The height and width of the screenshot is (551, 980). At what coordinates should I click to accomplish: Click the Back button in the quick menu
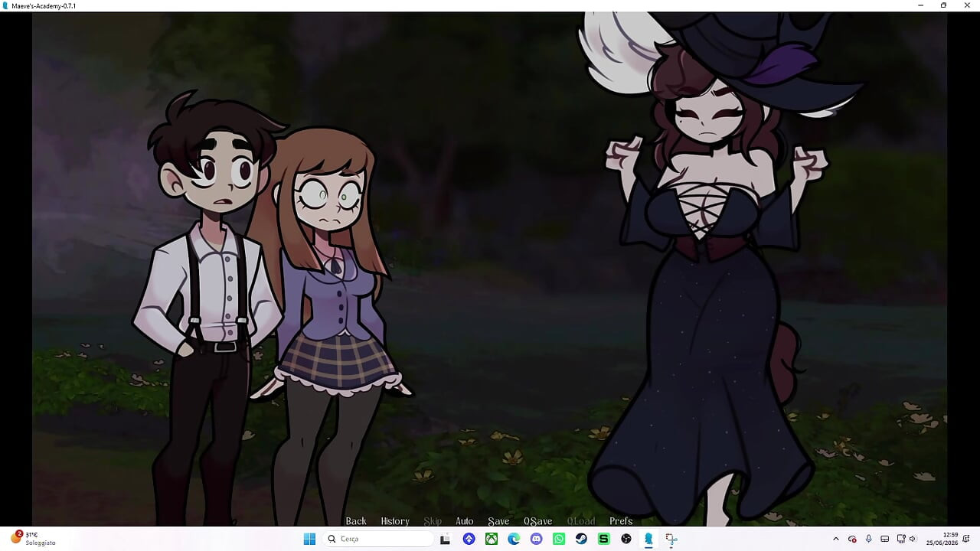(x=356, y=521)
